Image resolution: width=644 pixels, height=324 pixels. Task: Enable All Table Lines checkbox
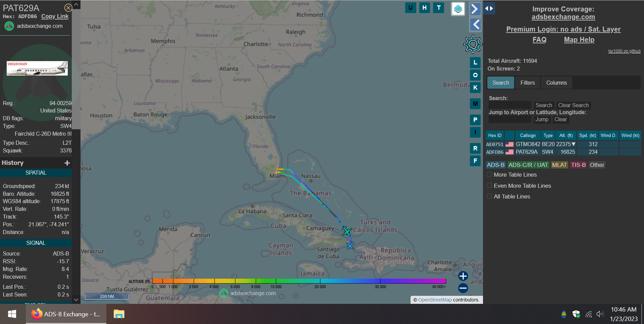pos(489,196)
